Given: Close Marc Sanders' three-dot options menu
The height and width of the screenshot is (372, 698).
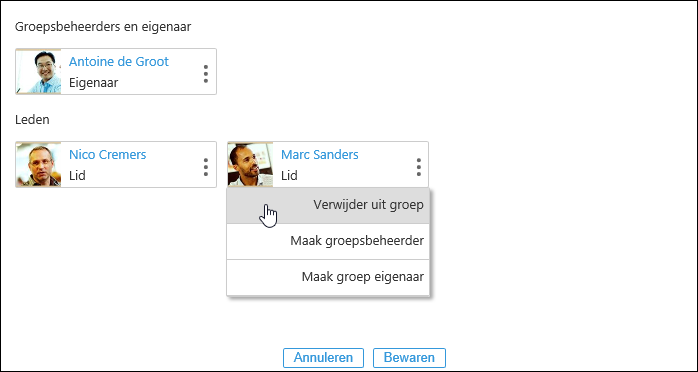Looking at the screenshot, I should click(418, 167).
